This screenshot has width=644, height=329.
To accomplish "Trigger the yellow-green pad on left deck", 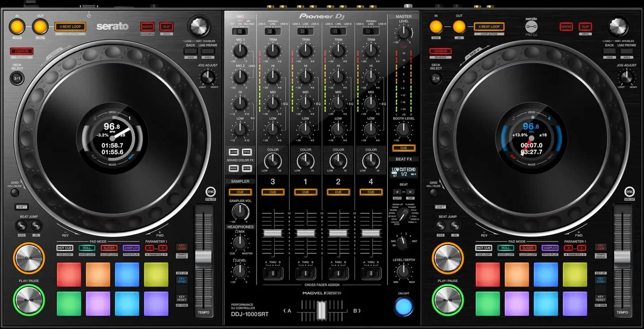I will click(x=156, y=275).
